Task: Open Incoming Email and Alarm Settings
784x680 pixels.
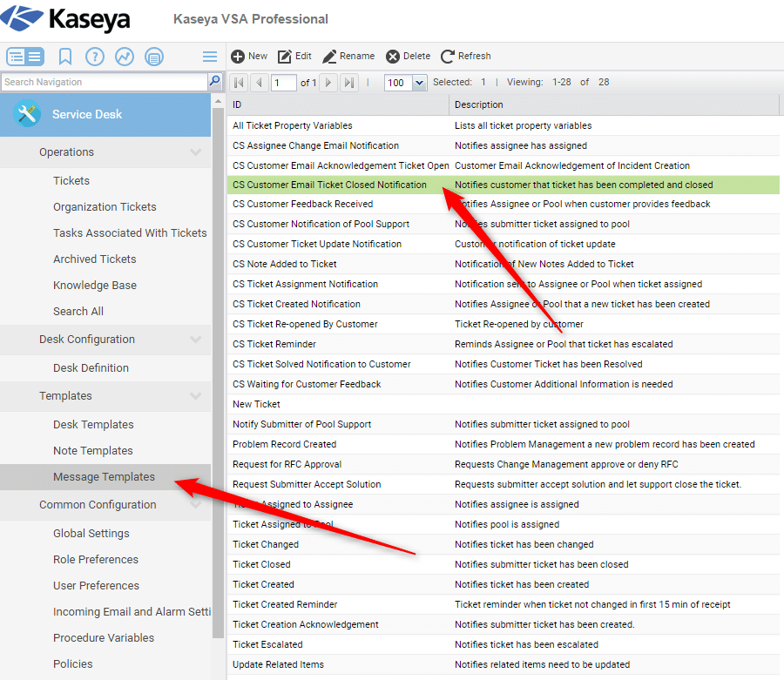Action: (132, 611)
